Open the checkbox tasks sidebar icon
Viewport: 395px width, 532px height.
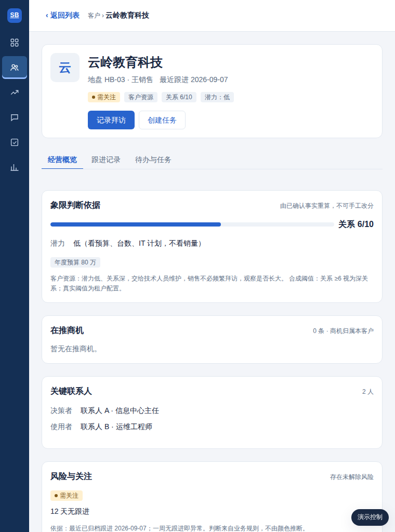[x=15, y=142]
